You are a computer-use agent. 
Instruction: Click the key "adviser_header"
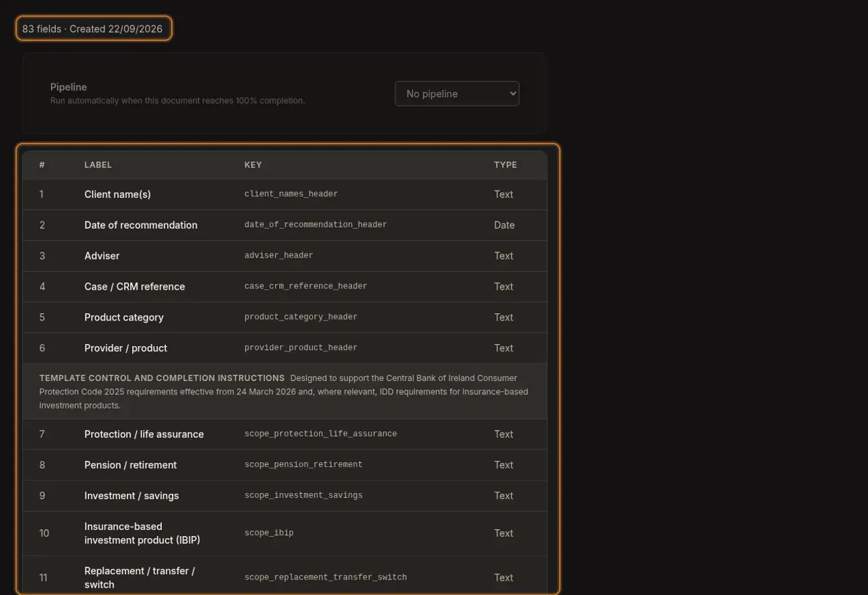(279, 256)
